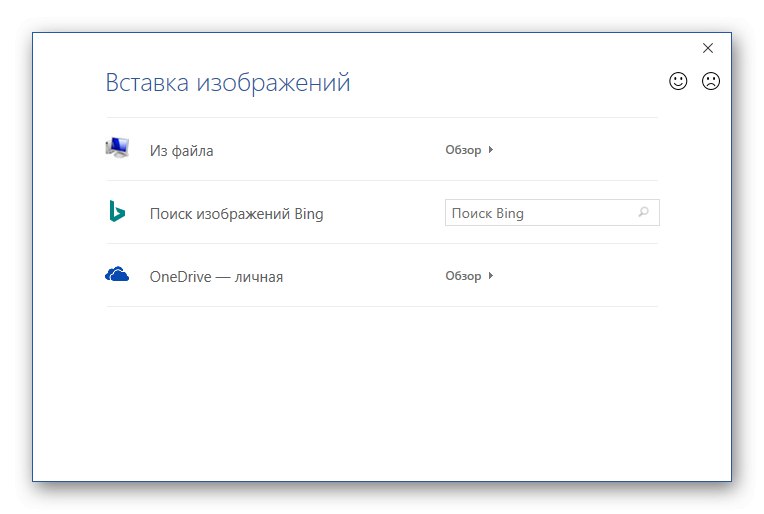Click the Вставка изображений heading
The width and height of the screenshot is (764, 514).
[228, 83]
